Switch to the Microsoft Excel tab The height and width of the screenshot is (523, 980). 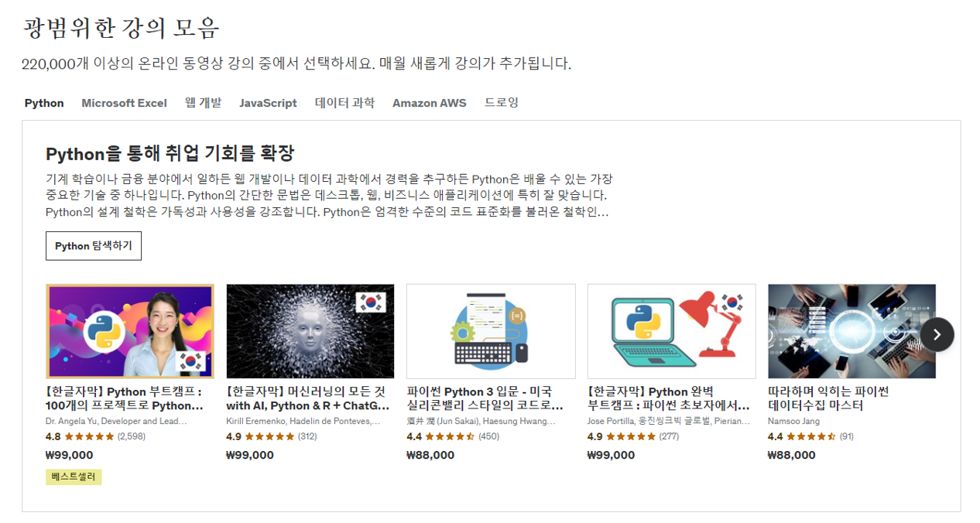[124, 102]
